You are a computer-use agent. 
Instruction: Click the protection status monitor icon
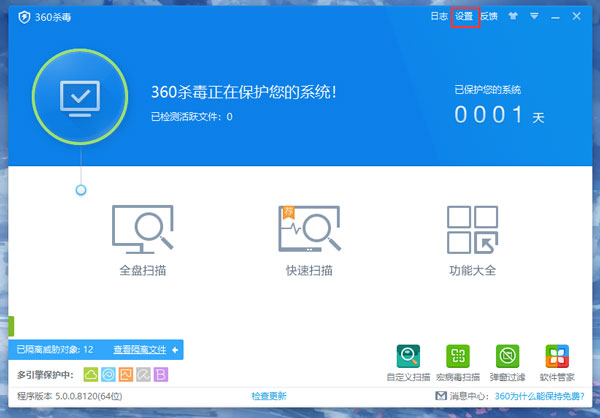pyautogui.click(x=80, y=97)
